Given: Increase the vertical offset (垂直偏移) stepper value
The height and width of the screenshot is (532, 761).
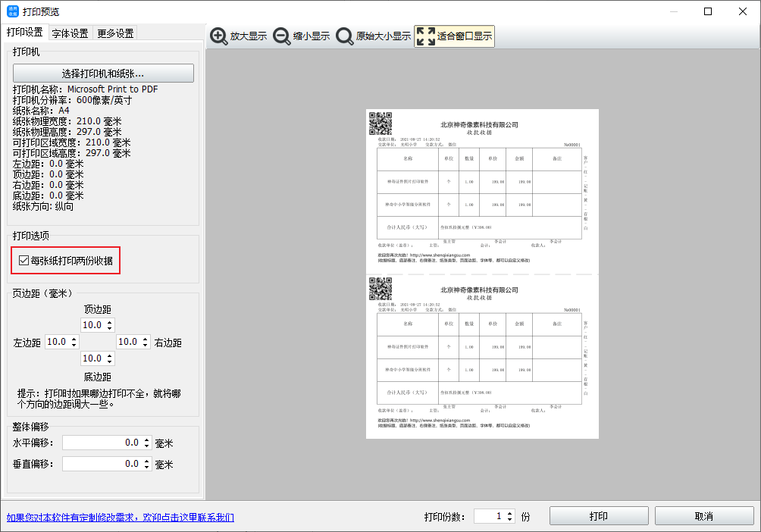Looking at the screenshot, I should (147, 461).
